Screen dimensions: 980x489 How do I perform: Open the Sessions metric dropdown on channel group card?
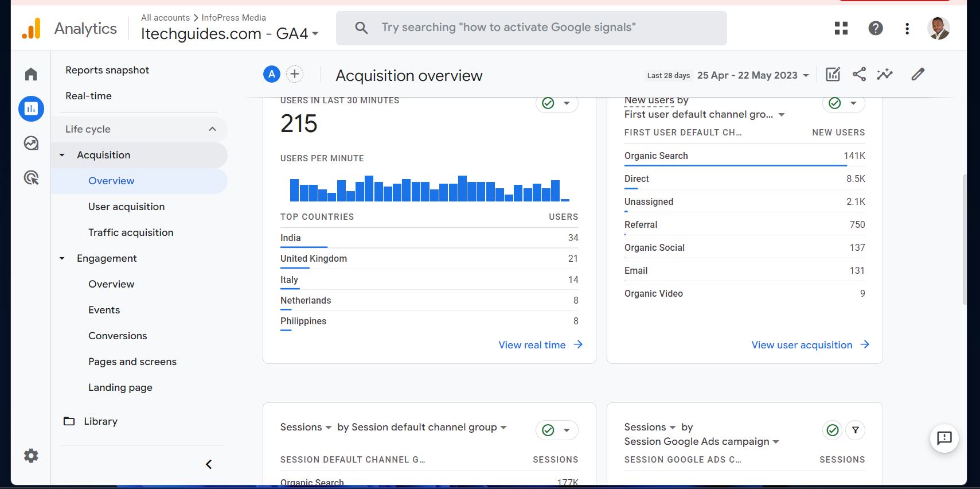[x=306, y=427]
